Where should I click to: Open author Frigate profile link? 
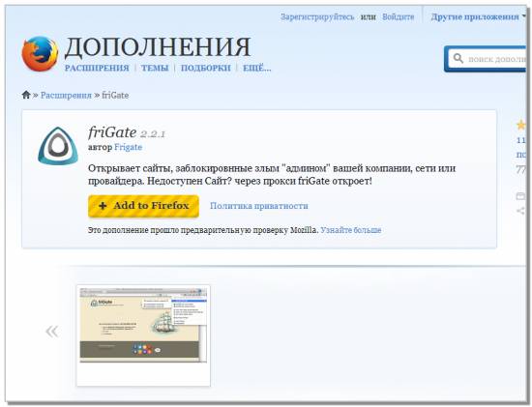[x=129, y=147]
